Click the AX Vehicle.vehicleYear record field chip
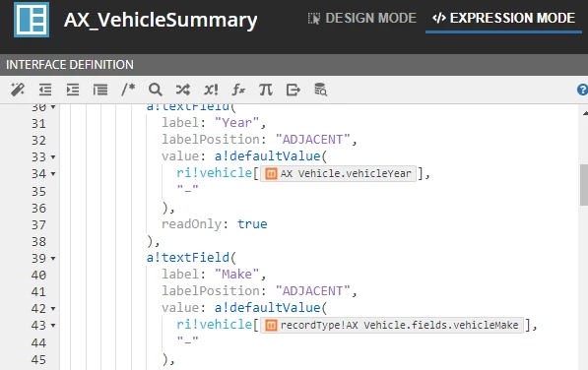The height and width of the screenshot is (370, 588). [338, 174]
